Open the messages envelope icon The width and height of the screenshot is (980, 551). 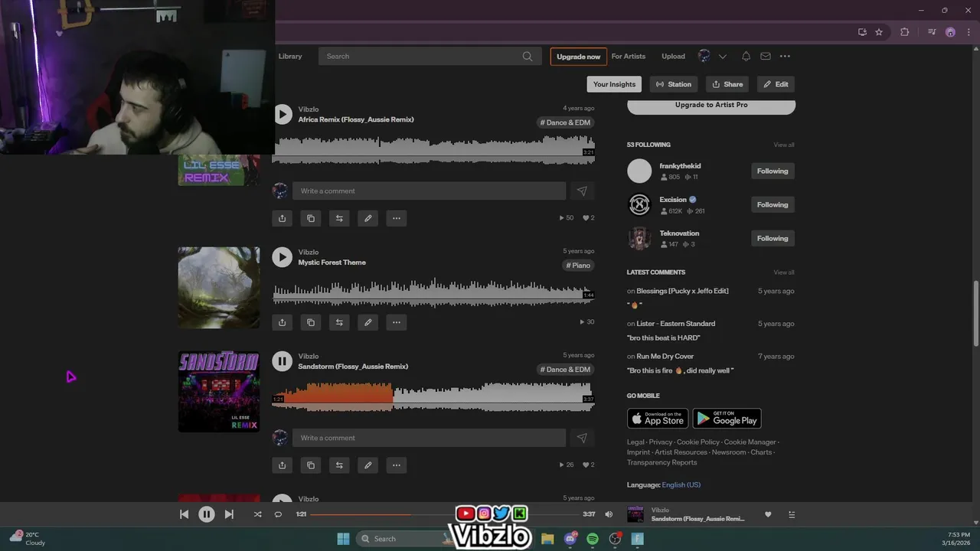pyautogui.click(x=766, y=57)
